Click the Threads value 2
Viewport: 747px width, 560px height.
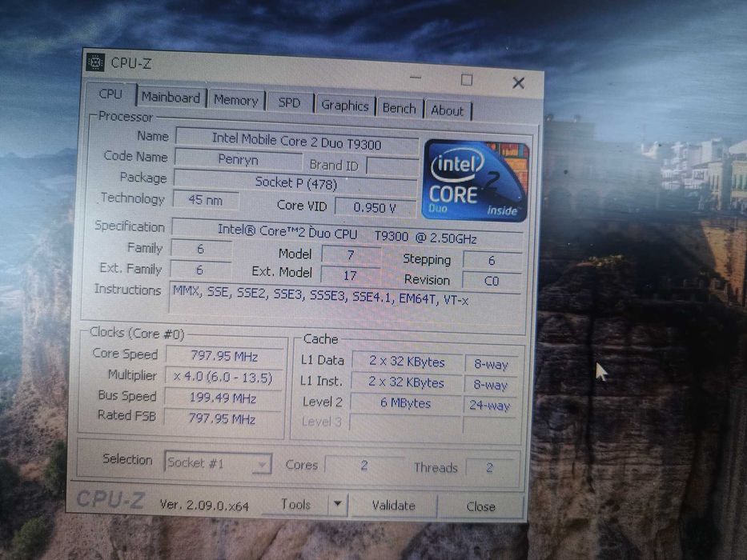pyautogui.click(x=490, y=468)
